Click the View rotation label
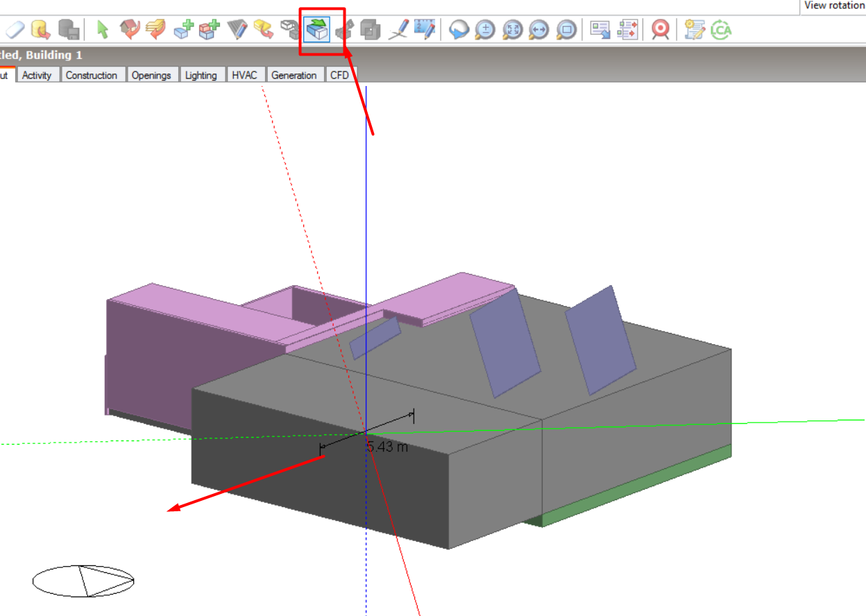 tap(834, 6)
